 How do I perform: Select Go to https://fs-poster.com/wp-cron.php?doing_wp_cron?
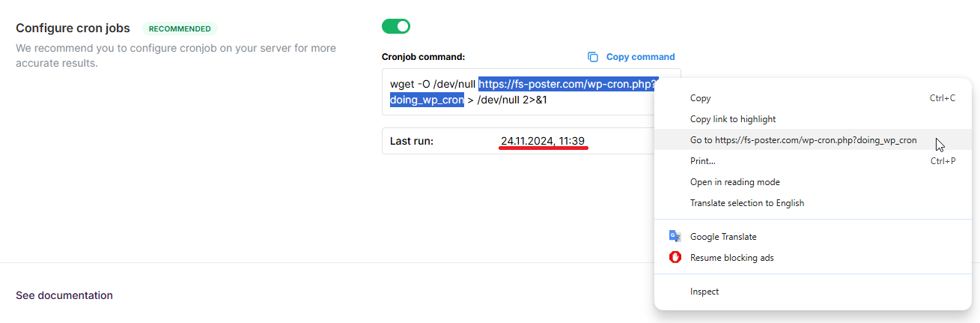[x=812, y=140]
